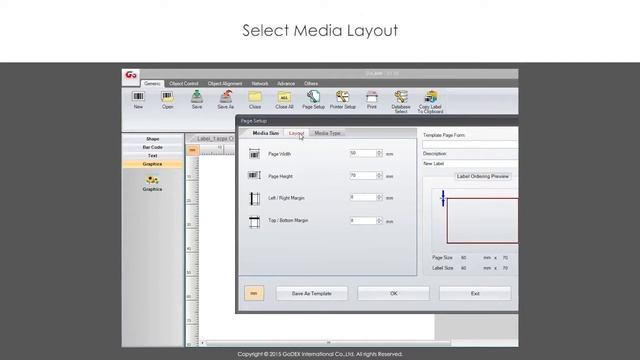Focus the Left / Right Margin field
Screen dimensions: 640x360
pos(363,198)
